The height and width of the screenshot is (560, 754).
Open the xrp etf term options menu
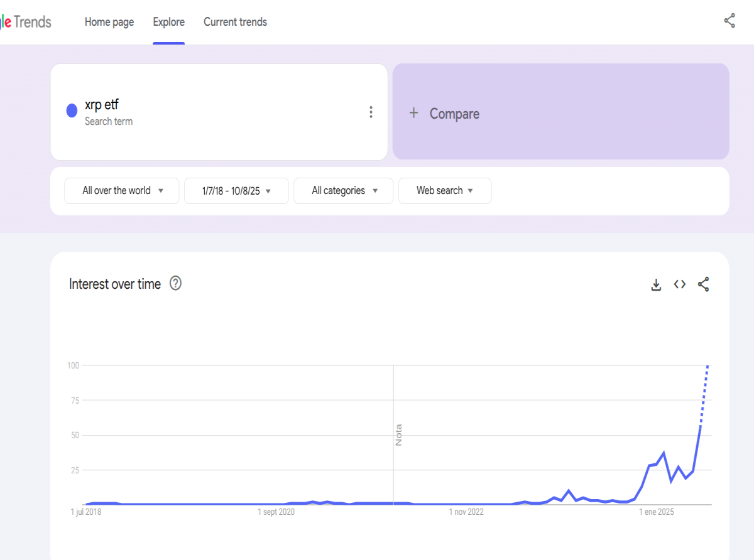(x=371, y=112)
